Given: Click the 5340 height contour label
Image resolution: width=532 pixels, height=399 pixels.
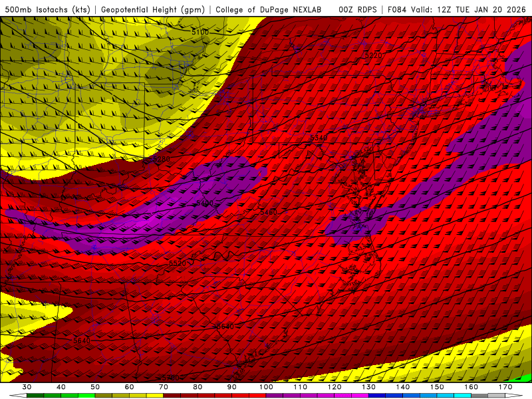Looking at the screenshot, I should (x=319, y=138).
